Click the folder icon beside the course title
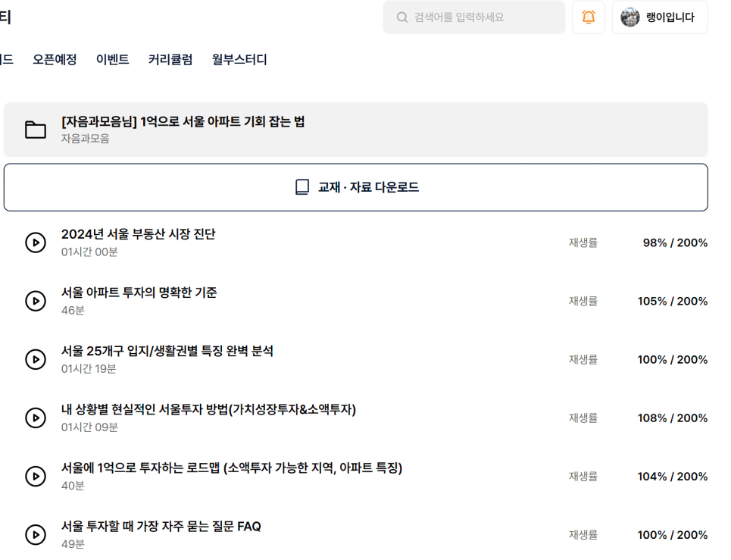731x560 pixels. pos(36,130)
